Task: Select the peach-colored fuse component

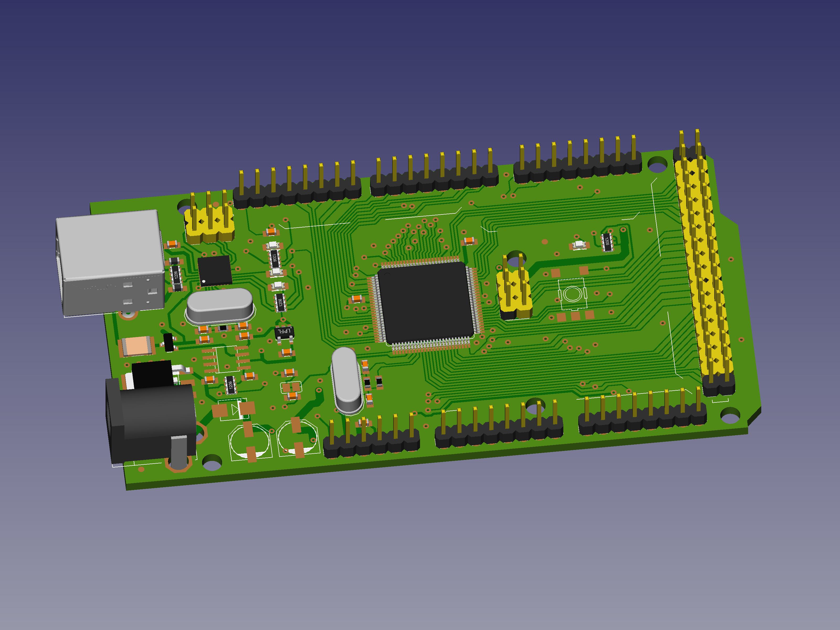Action: (137, 346)
